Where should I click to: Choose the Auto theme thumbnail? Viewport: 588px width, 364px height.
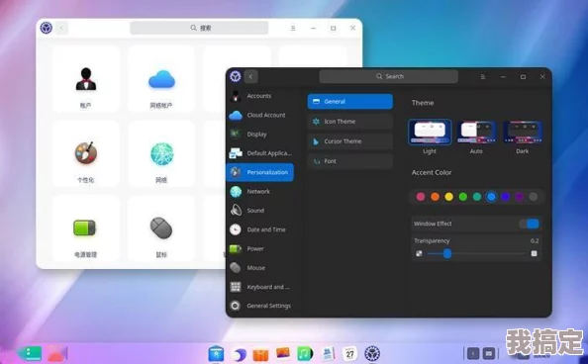click(x=476, y=133)
